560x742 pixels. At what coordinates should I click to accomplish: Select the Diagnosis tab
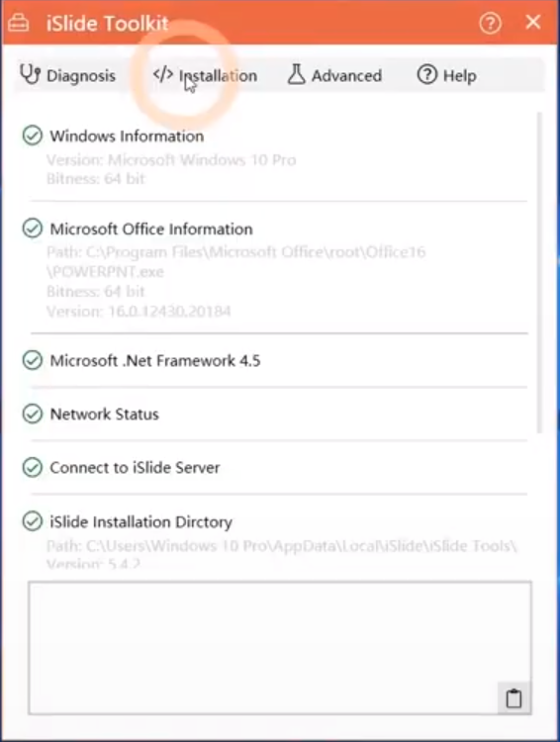tap(67, 75)
